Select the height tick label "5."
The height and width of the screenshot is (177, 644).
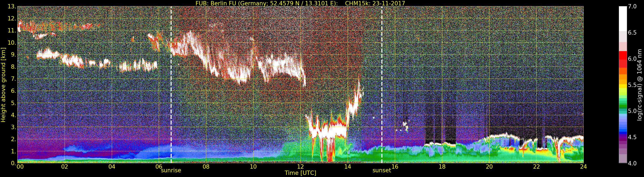click(x=13, y=103)
